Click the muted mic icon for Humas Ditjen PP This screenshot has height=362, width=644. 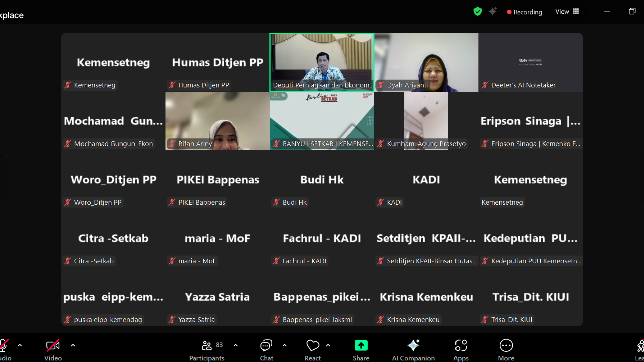172,85
